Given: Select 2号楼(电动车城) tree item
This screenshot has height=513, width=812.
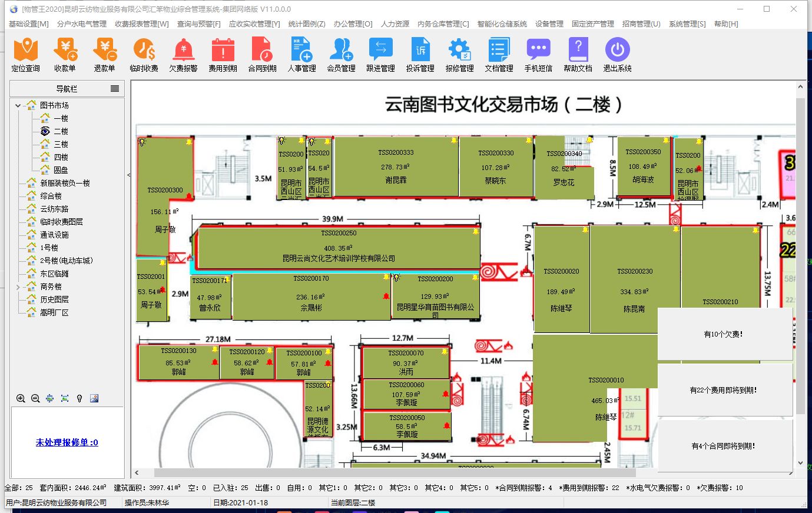Looking at the screenshot, I should point(67,261).
